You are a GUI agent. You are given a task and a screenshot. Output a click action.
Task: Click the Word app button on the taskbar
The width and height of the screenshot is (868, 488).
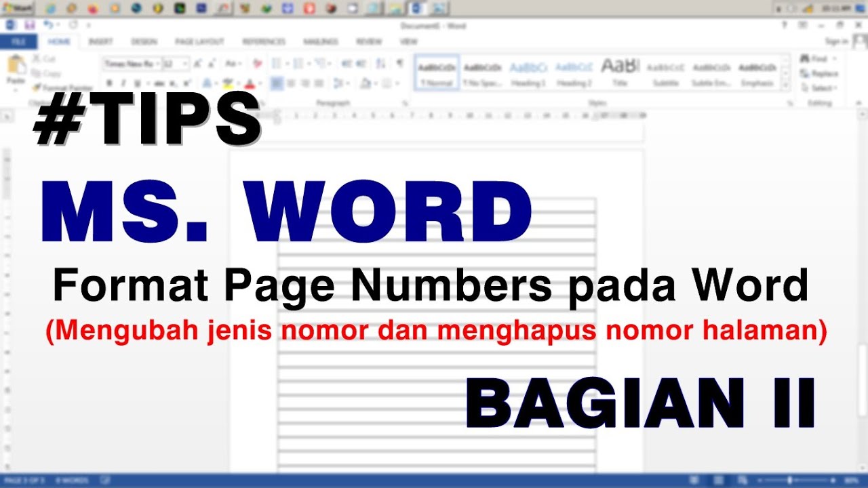click(418, 9)
